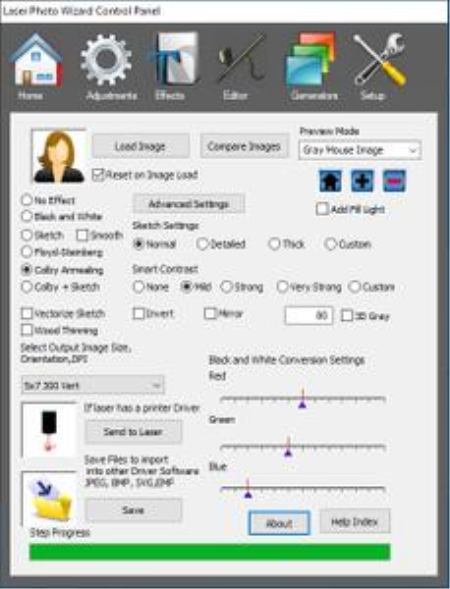Click the folder save icon
This screenshot has width=450, height=589.
tap(49, 498)
